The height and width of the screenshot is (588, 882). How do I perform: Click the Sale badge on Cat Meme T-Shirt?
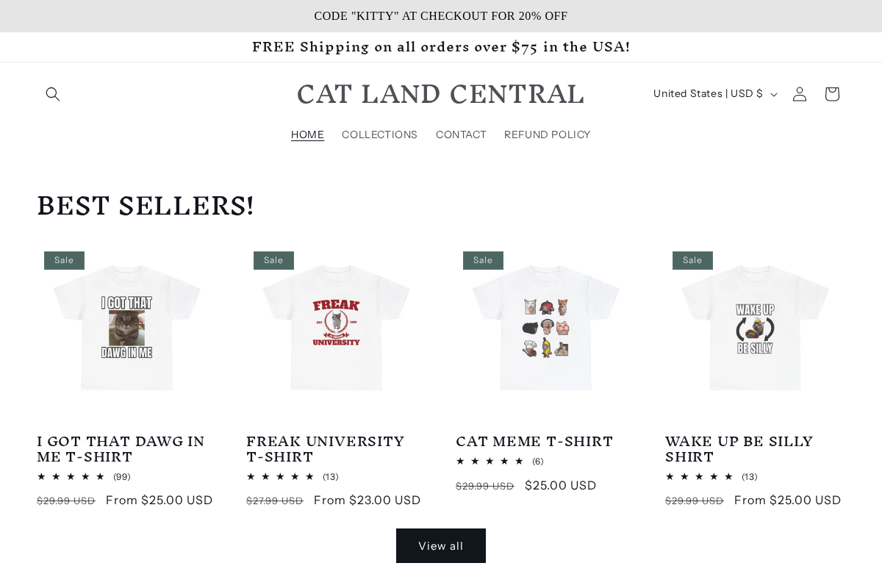tap(483, 260)
